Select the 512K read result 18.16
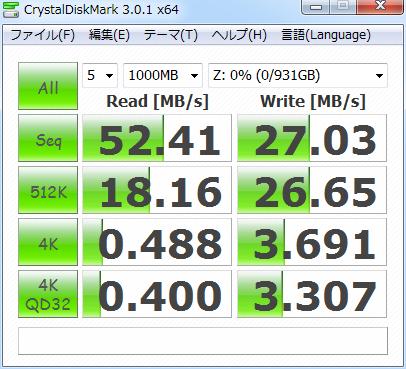The width and height of the screenshot is (406, 369). coord(157,190)
